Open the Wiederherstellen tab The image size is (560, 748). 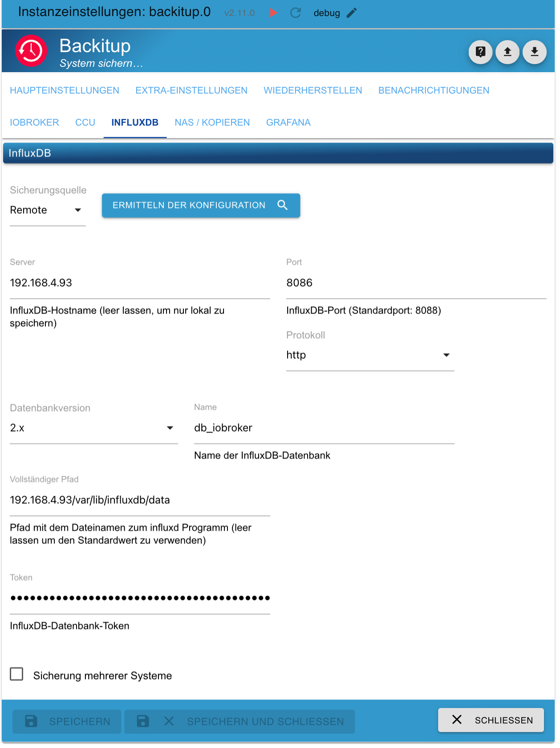tap(313, 90)
